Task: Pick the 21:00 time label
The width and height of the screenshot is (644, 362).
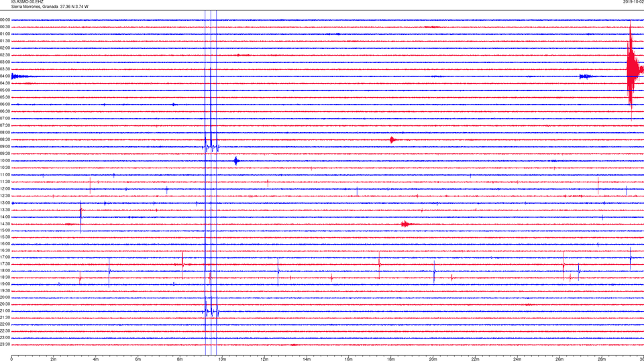Action: point(5,311)
